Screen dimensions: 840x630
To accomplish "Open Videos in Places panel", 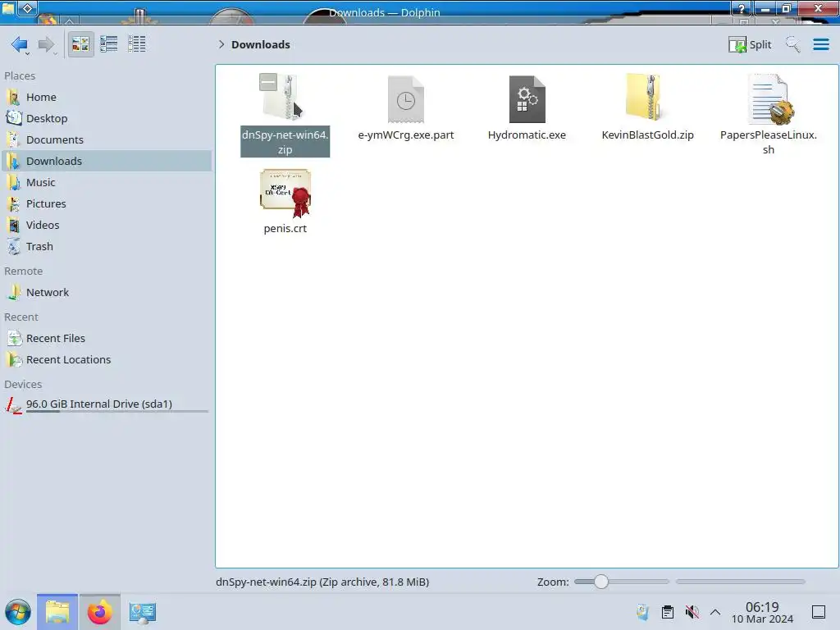I will 107,226.
